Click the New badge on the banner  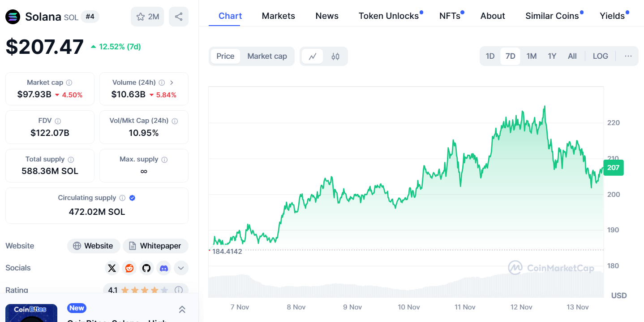[77, 308]
